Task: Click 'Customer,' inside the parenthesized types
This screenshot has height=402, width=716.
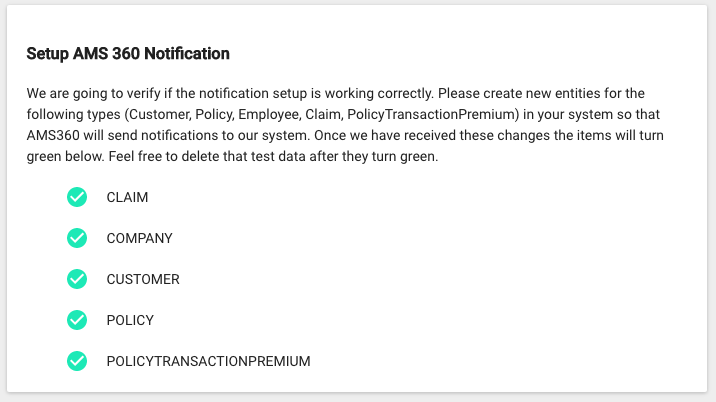Action: pyautogui.click(x=158, y=114)
